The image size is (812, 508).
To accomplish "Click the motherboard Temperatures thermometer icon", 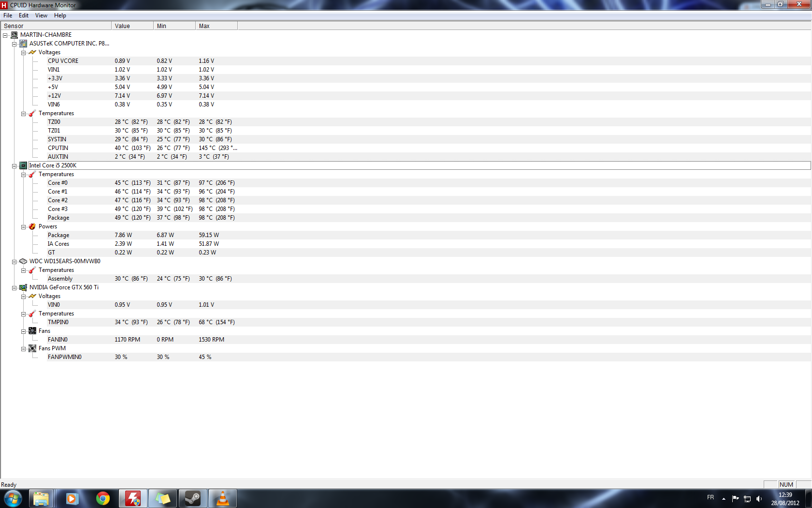I will pos(32,113).
